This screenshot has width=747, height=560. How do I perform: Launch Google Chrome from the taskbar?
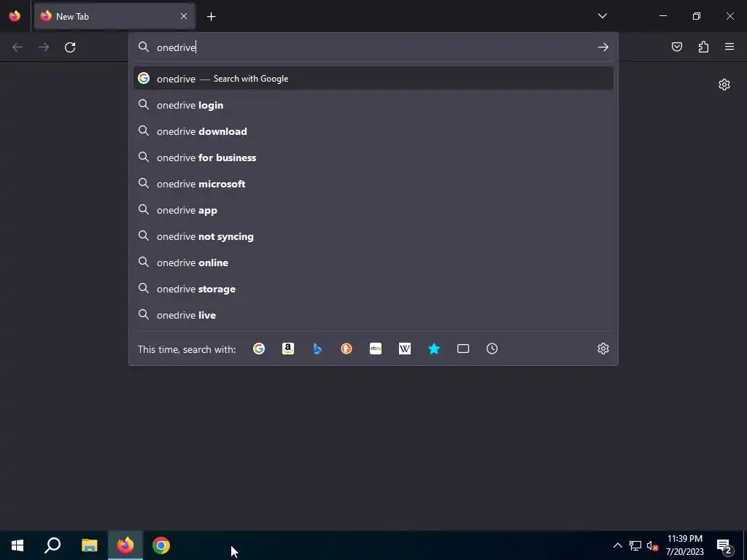[161, 545]
